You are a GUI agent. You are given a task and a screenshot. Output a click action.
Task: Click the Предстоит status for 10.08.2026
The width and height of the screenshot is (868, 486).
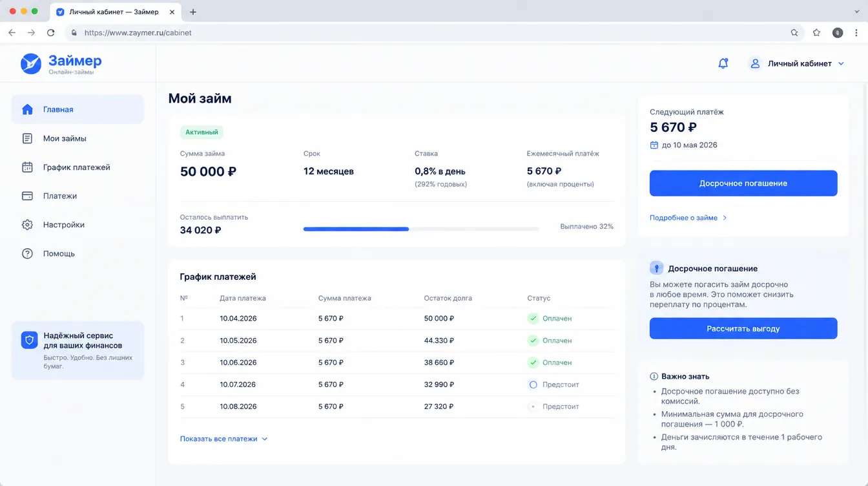(561, 407)
